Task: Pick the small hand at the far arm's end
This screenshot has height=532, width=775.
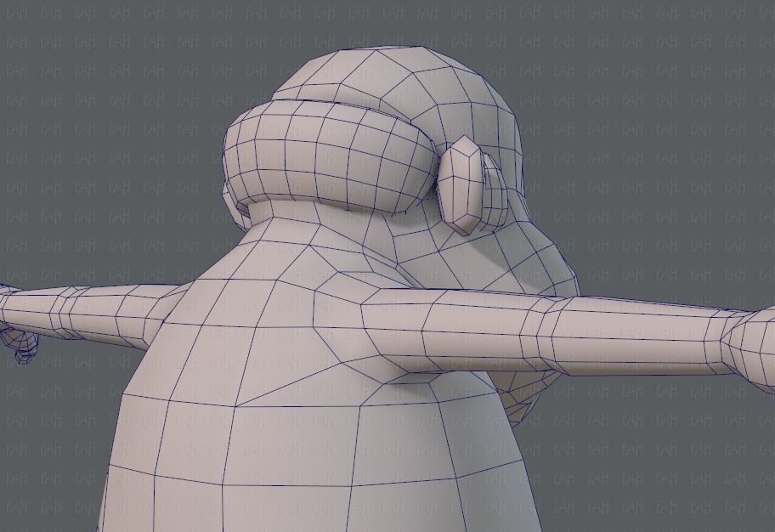Action: pos(20,342)
